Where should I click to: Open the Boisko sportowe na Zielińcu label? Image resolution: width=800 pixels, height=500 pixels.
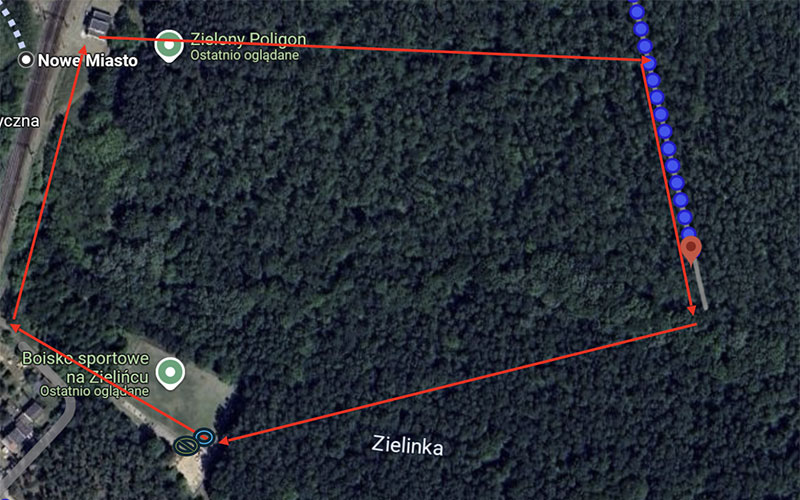point(86,367)
